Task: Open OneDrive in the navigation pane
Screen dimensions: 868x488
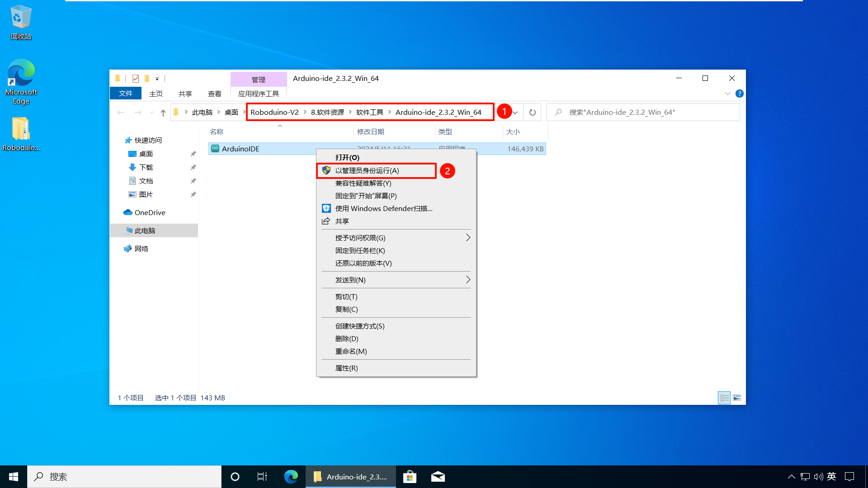Action: click(150, 213)
